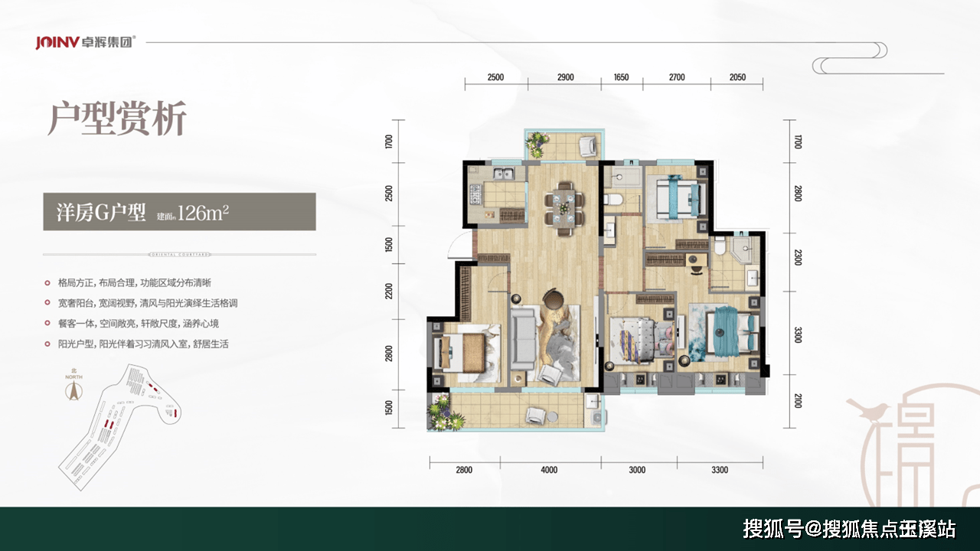Click the 2300 dimension label

click(x=799, y=256)
